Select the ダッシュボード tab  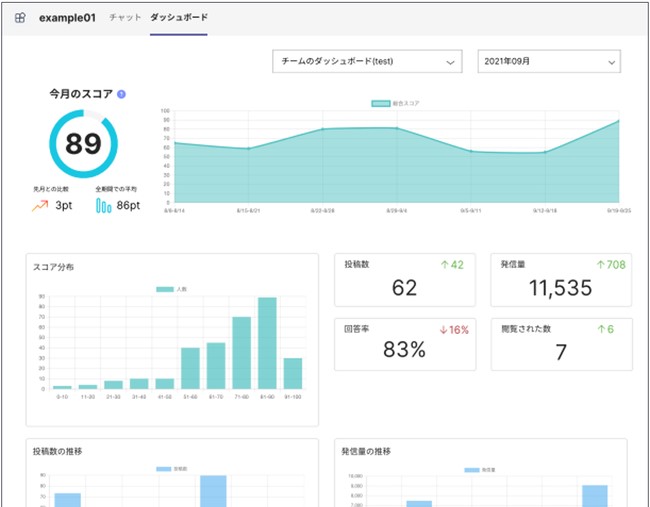point(179,18)
